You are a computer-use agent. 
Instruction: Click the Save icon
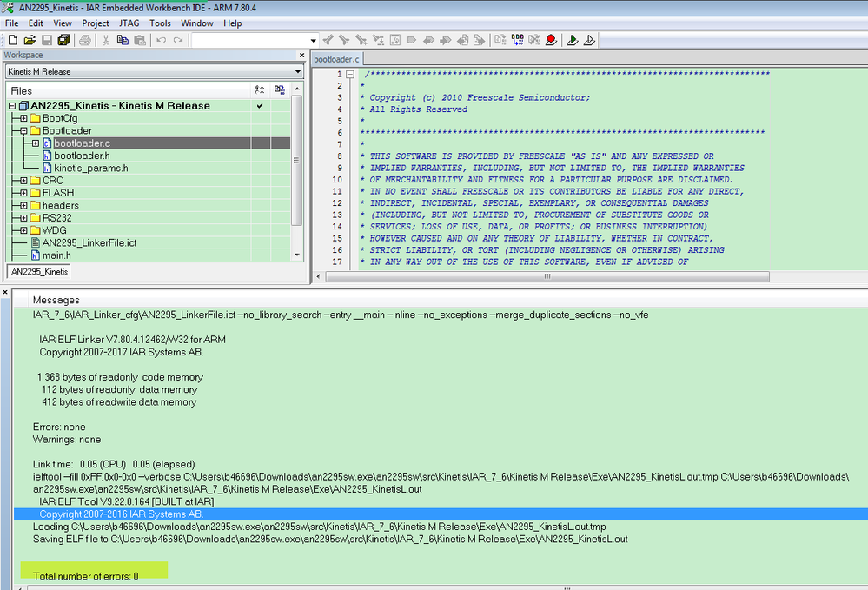pyautogui.click(x=47, y=40)
